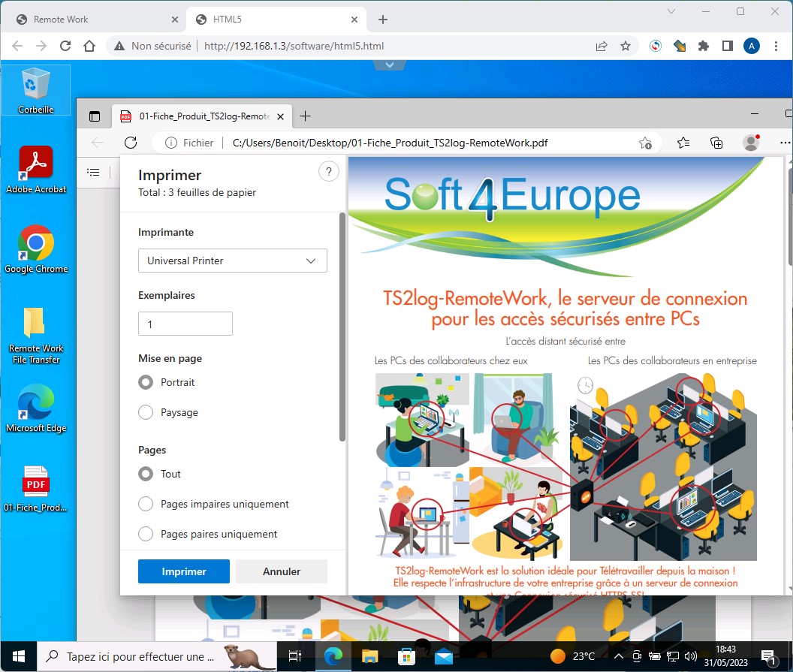Image resolution: width=793 pixels, height=672 pixels.
Task: Toggle Chrome side panel
Action: (728, 47)
